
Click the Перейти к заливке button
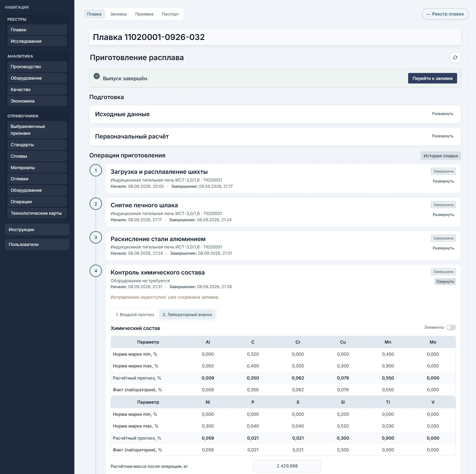coord(432,78)
